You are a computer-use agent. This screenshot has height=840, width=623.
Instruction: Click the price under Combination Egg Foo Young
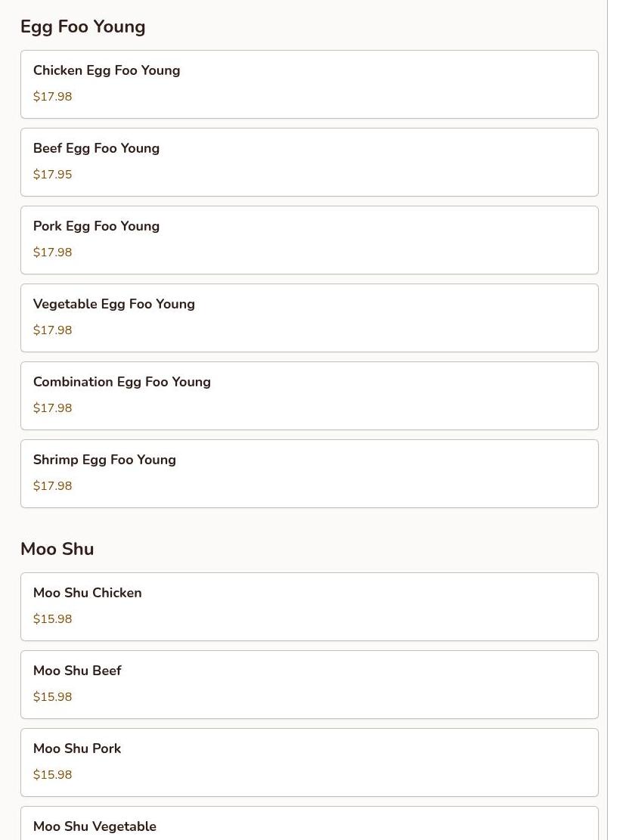[52, 408]
